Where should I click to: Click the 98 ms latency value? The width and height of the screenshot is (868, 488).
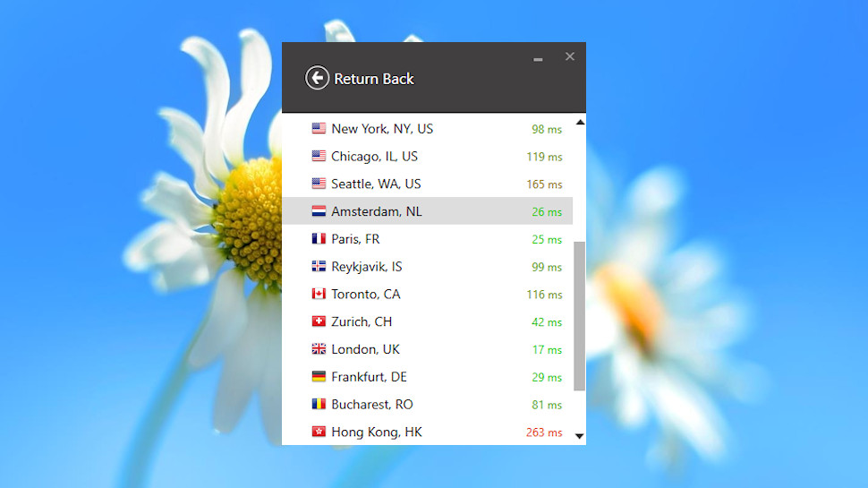tap(547, 129)
